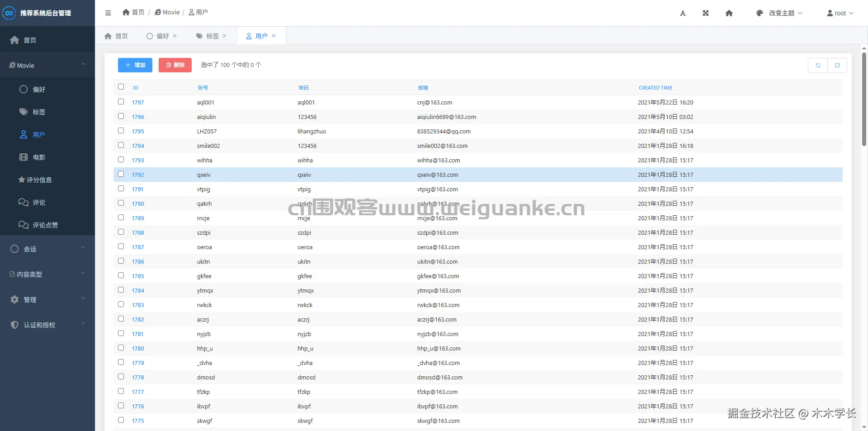Screen dimensions: 868x431
Task: Sort by the 密码 column header
Action: click(x=303, y=88)
